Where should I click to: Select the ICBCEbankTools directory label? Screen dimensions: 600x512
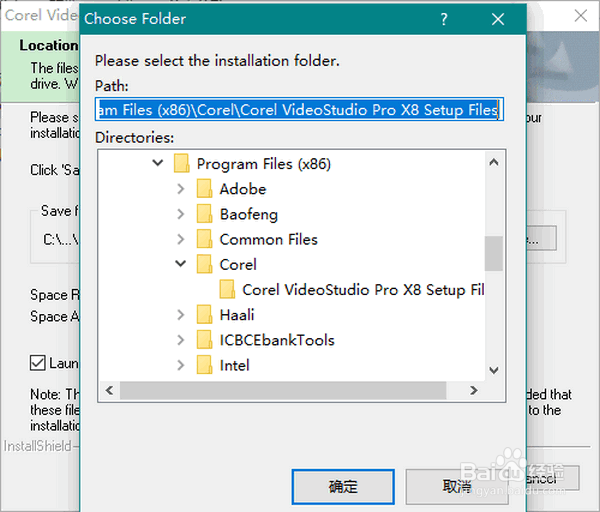277,340
